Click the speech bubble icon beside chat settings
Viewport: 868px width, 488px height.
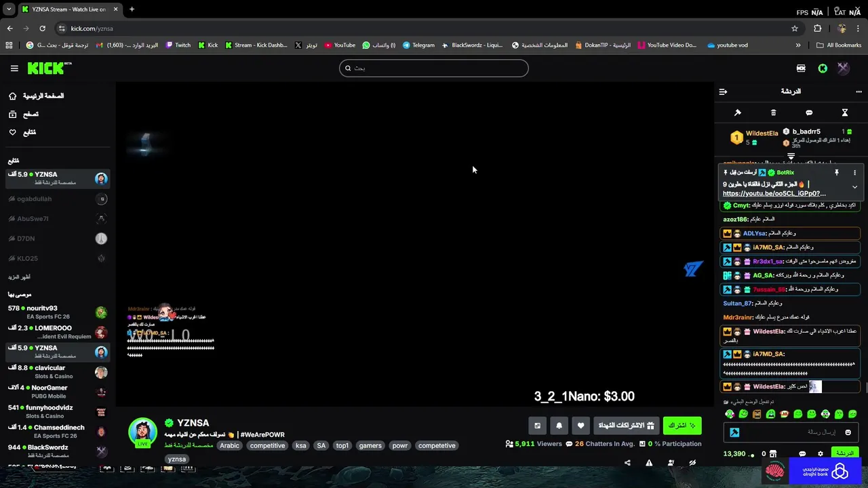click(x=802, y=453)
